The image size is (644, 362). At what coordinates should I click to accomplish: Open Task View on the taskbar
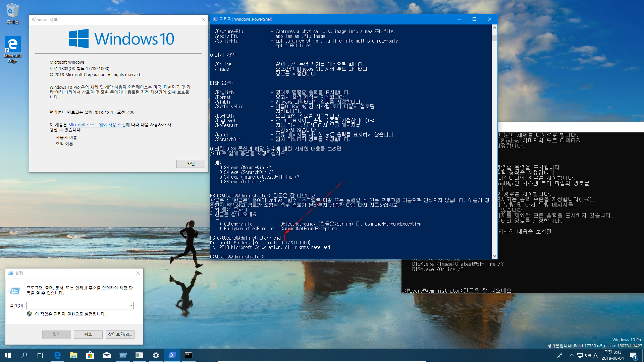pyautogui.click(x=40, y=355)
